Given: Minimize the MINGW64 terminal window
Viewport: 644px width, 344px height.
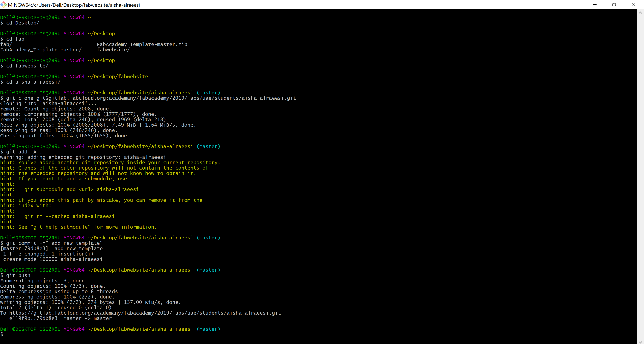Looking at the screenshot, I should pyautogui.click(x=595, y=5).
